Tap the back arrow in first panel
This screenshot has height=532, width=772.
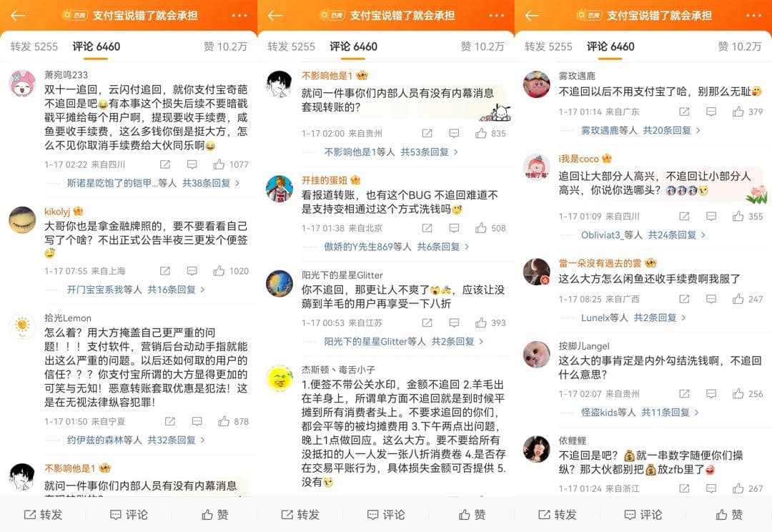coord(18,15)
